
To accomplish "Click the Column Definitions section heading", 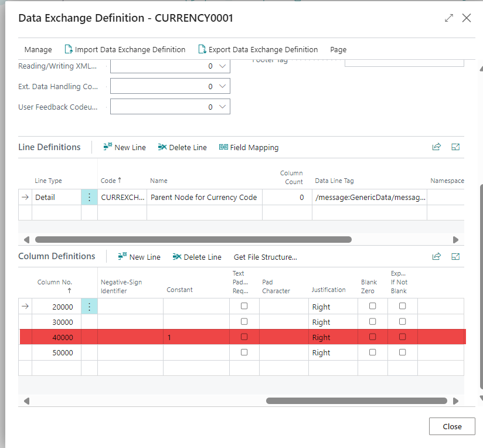I will click(x=57, y=256).
